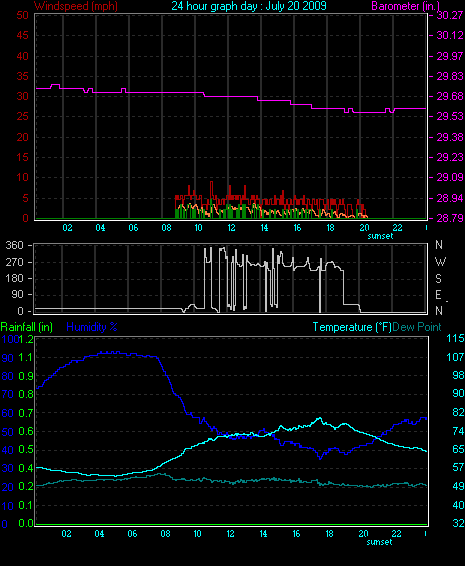Click the 180 wind direction axis value
The image size is (465, 566).
(x=14, y=278)
